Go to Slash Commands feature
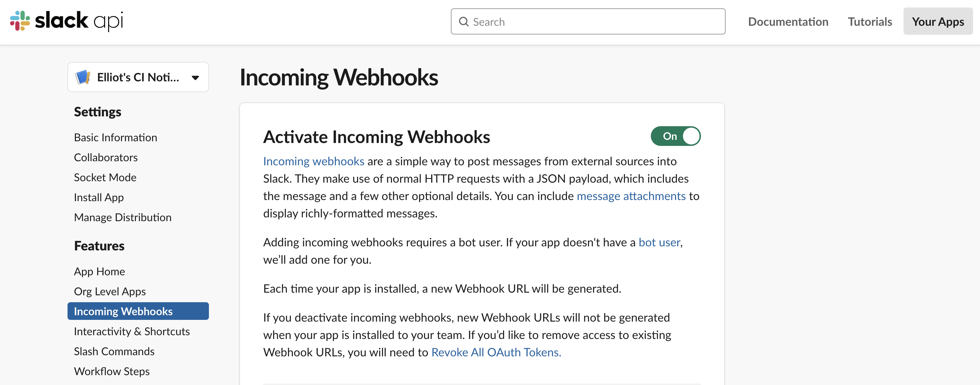This screenshot has height=385, width=980. 114,351
